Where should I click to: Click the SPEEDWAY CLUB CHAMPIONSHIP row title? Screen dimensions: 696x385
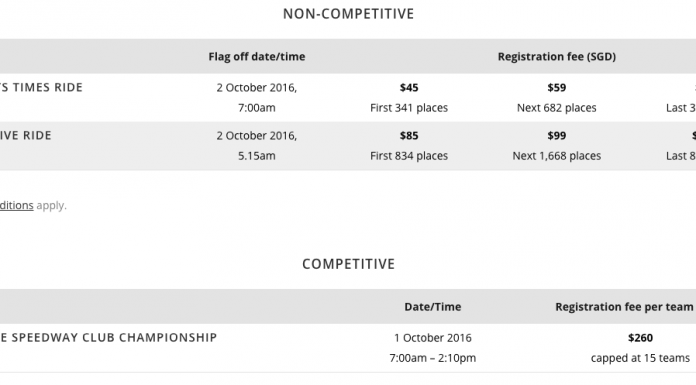pos(109,337)
